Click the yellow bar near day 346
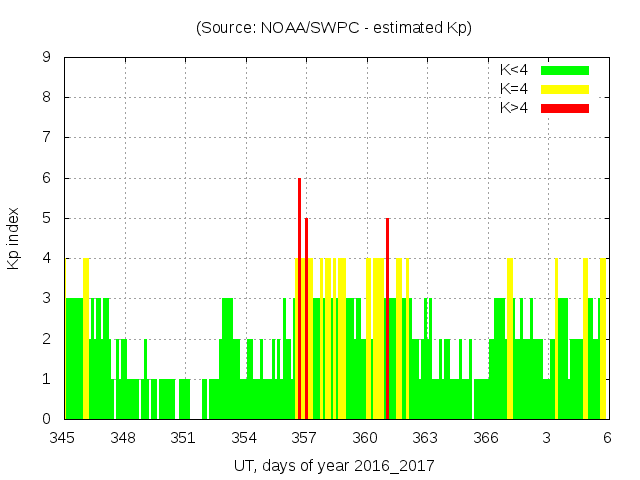The height and width of the screenshot is (480, 640). pyautogui.click(x=86, y=338)
